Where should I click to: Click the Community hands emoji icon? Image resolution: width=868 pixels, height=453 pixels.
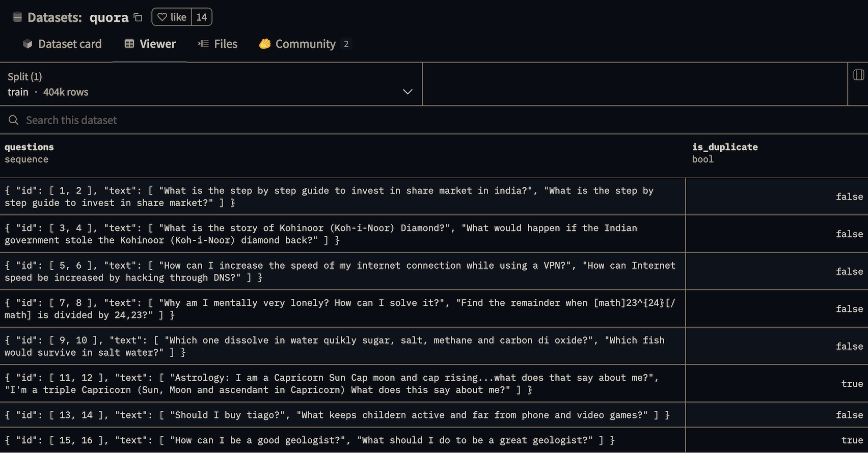tap(264, 44)
